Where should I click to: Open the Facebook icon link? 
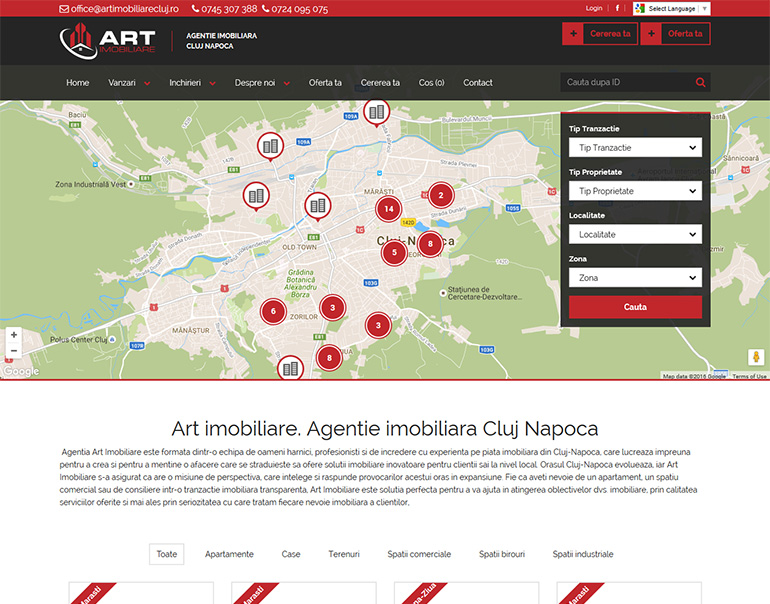617,8
